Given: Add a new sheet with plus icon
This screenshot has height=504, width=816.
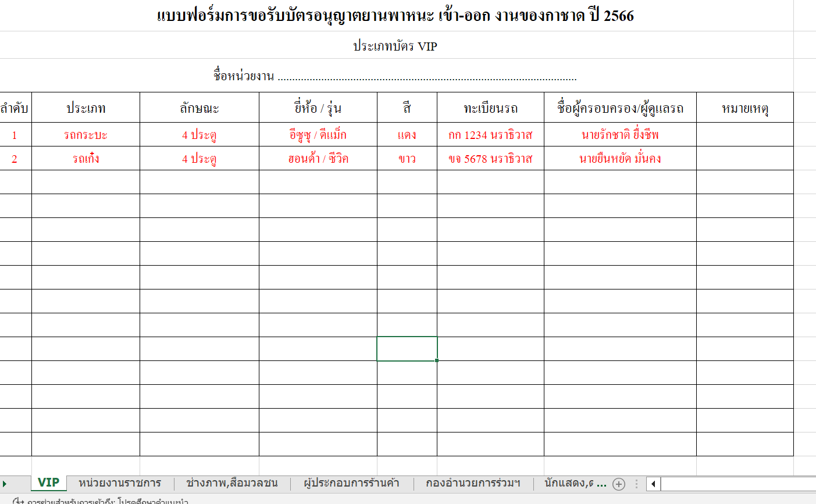Looking at the screenshot, I should [619, 484].
